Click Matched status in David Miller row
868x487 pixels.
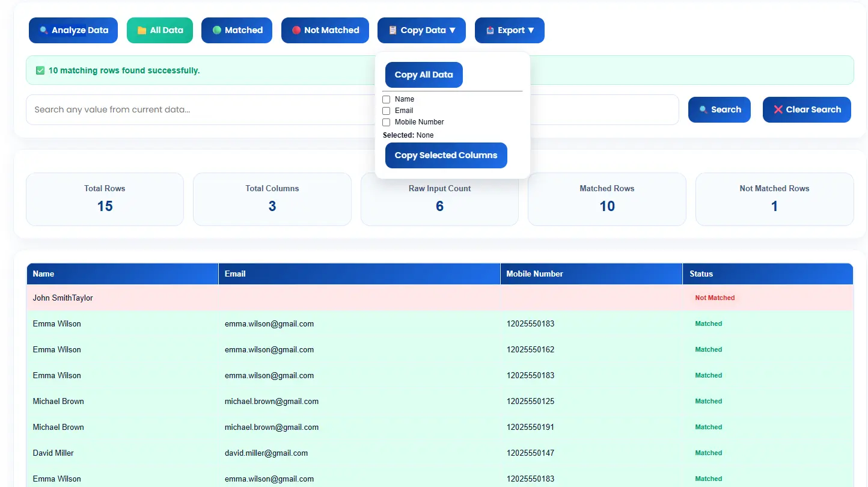tap(708, 453)
